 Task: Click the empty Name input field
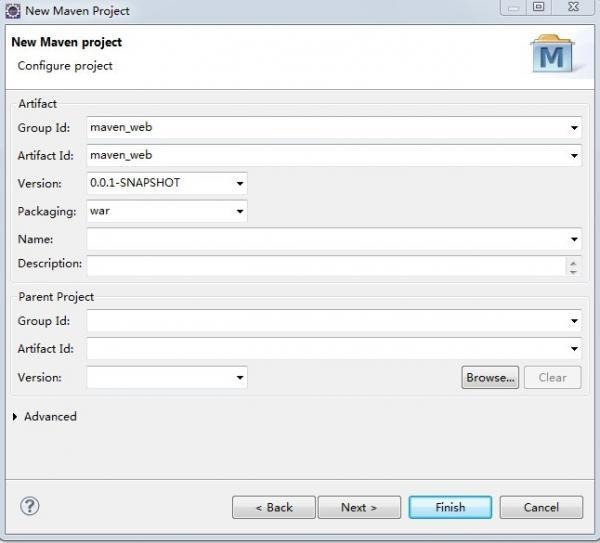click(x=334, y=239)
